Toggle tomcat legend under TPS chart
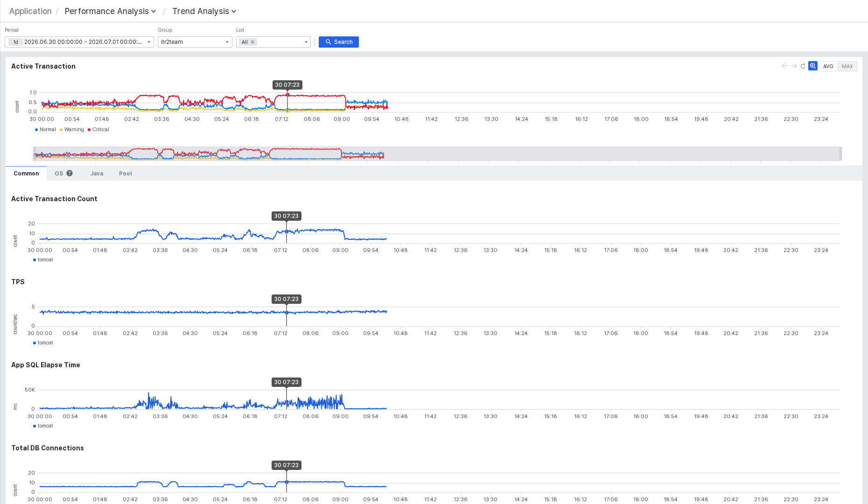Image resolution: width=868 pixels, height=504 pixels. [x=43, y=343]
